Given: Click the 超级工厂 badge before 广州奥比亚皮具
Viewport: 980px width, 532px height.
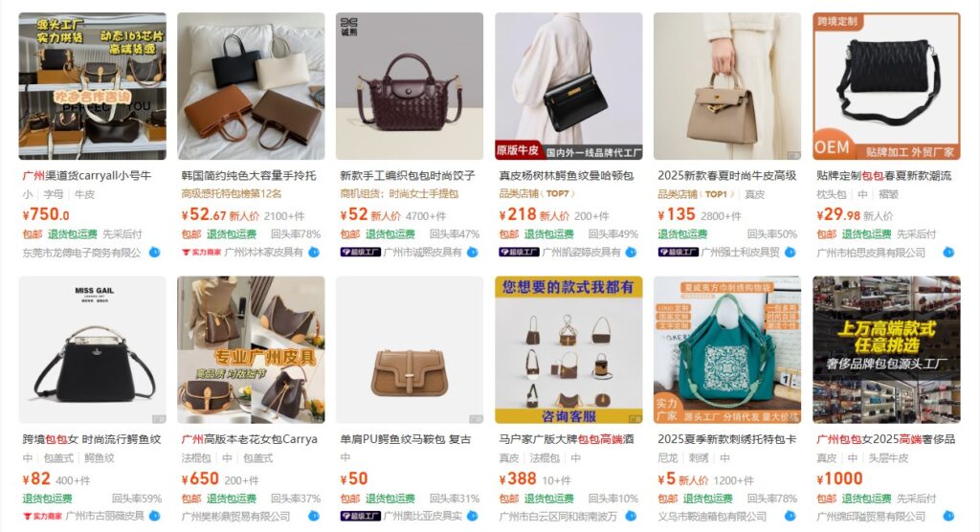Looking at the screenshot, I should (361, 517).
